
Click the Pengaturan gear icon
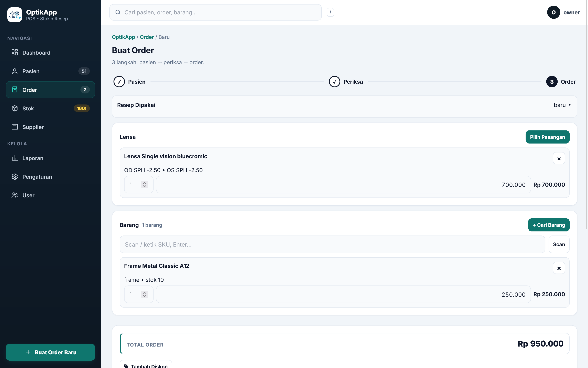[x=14, y=177]
